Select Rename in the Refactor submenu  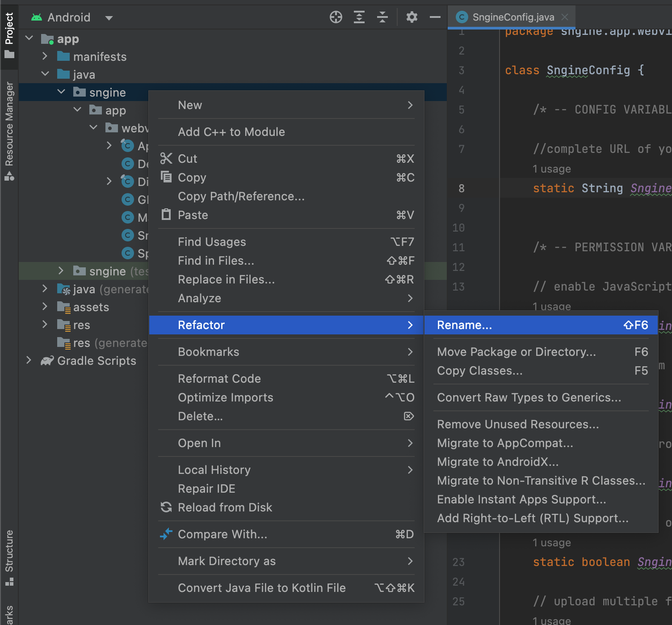[x=465, y=325]
